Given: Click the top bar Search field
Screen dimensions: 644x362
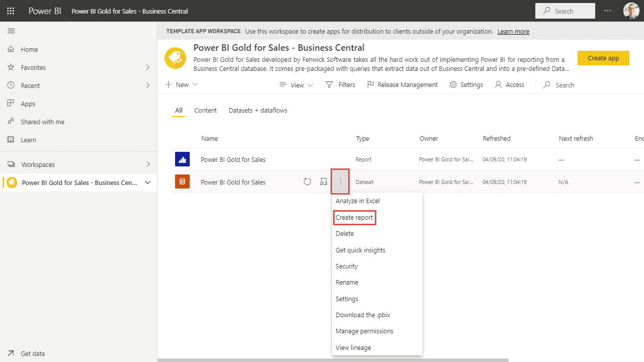Looking at the screenshot, I should [565, 11].
